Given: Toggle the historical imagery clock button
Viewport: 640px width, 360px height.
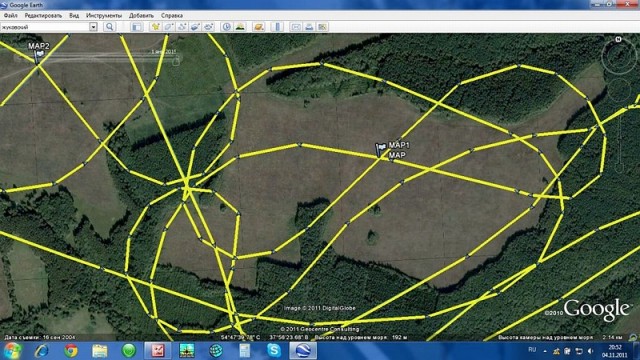Looking at the screenshot, I should coord(227,27).
